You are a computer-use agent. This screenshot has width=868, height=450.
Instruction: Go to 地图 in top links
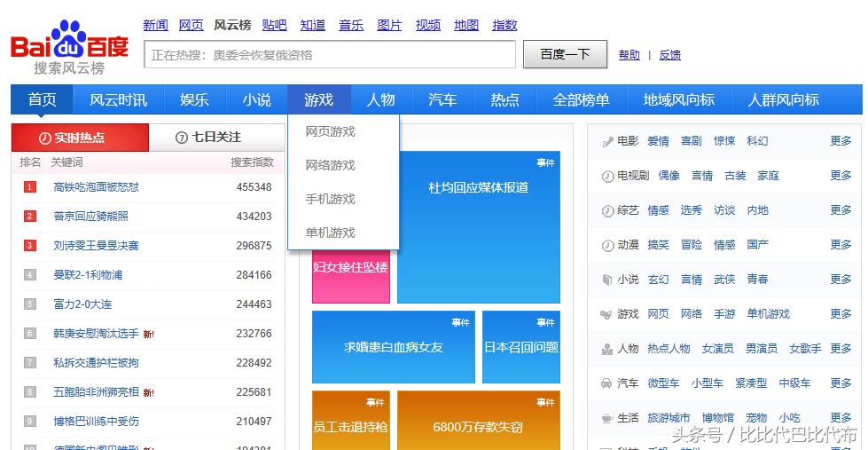coord(466,25)
